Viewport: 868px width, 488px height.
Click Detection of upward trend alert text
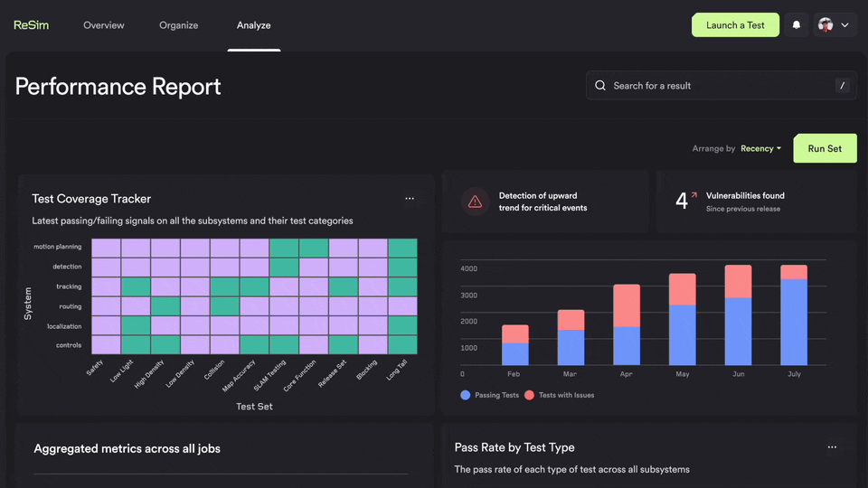[x=542, y=202]
